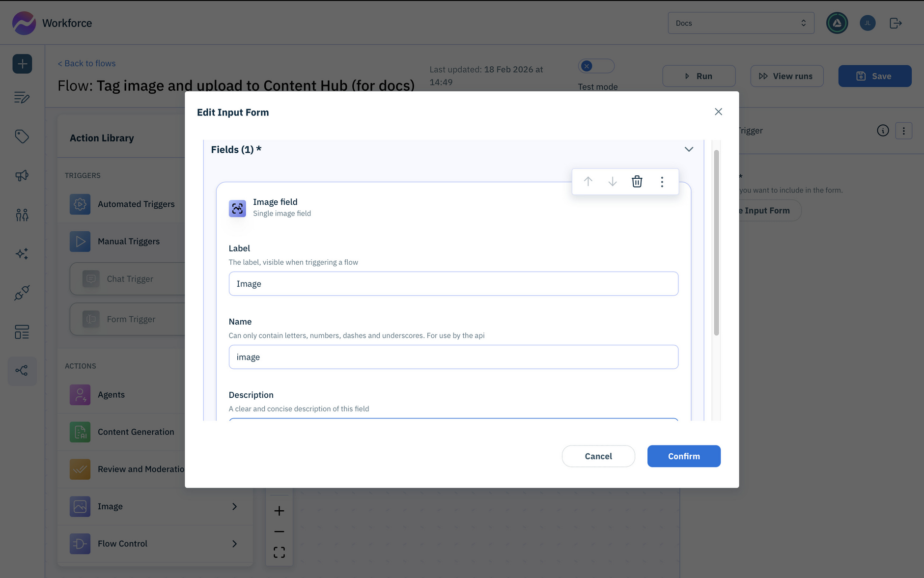Click the plus icon at sidebar top
Screen dimensions: 924x578
22,63
